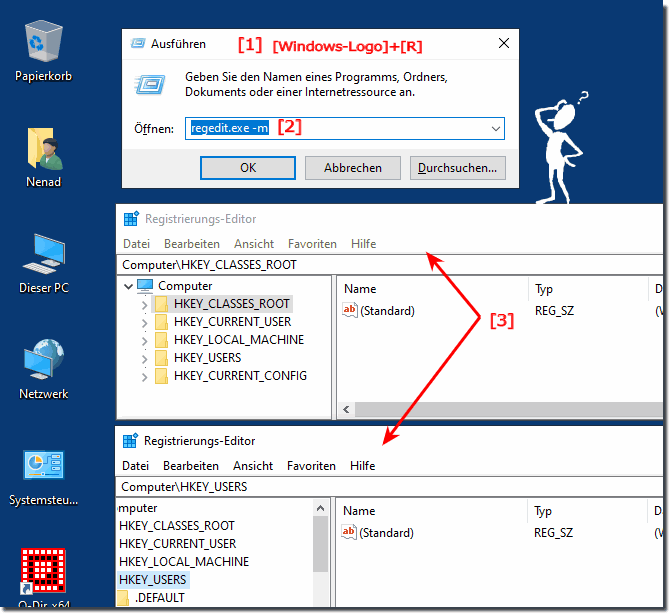This screenshot has width=670, height=614.
Task: Open Favoriten menu in lower Registrierungs-Editor
Action: coord(311,465)
